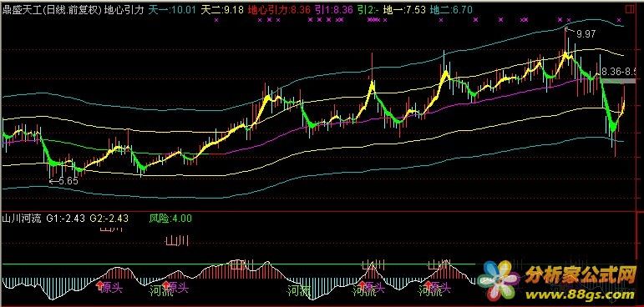Click the 地心引力:8.36 red indicator value

(x=279, y=10)
